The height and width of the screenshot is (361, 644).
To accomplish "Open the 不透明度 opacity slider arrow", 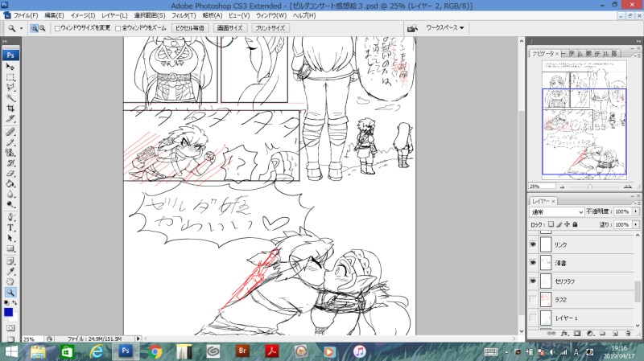I will [x=636, y=211].
